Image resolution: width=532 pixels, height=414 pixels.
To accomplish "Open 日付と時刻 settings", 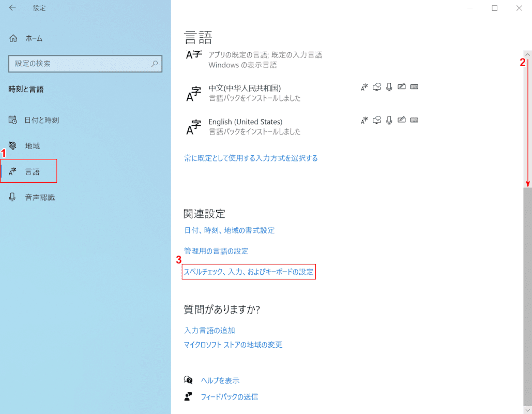I will (42, 120).
